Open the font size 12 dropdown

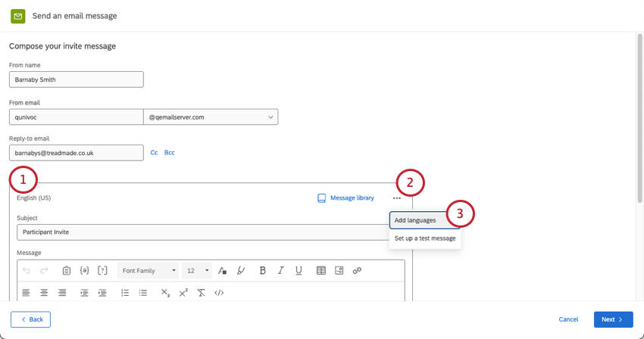[197, 270]
